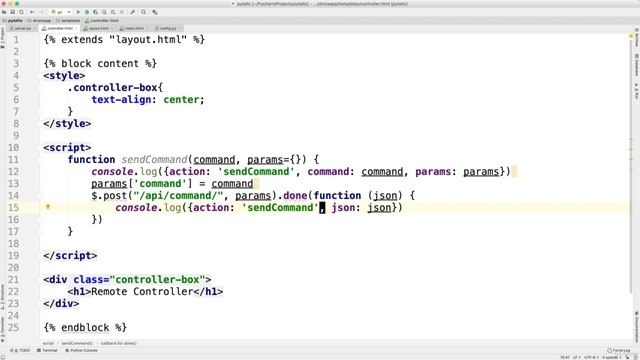Close the layout.html tab
This screenshot has height=360, width=640.
[x=113, y=29]
